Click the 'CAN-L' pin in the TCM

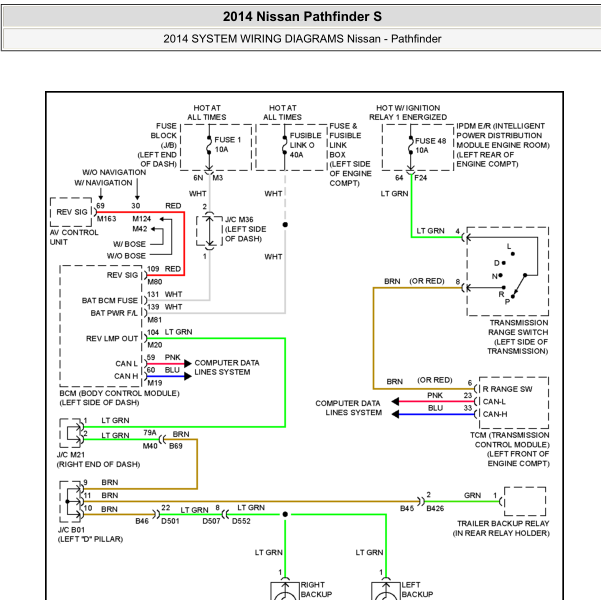pyautogui.click(x=494, y=402)
